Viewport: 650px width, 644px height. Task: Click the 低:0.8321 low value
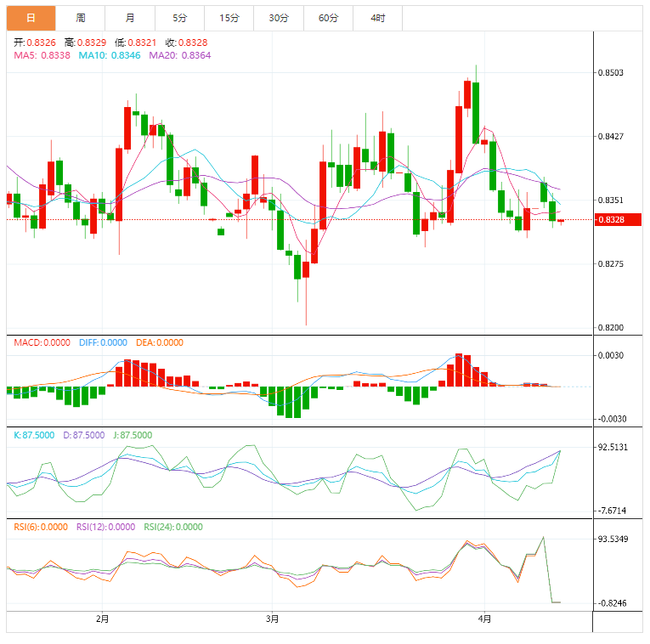[136, 42]
